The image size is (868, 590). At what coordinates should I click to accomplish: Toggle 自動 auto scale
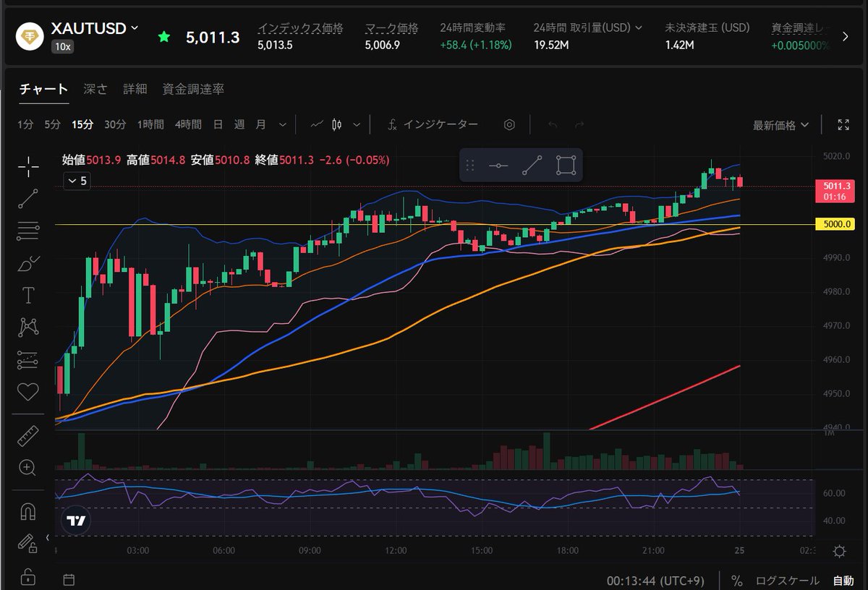click(x=843, y=580)
